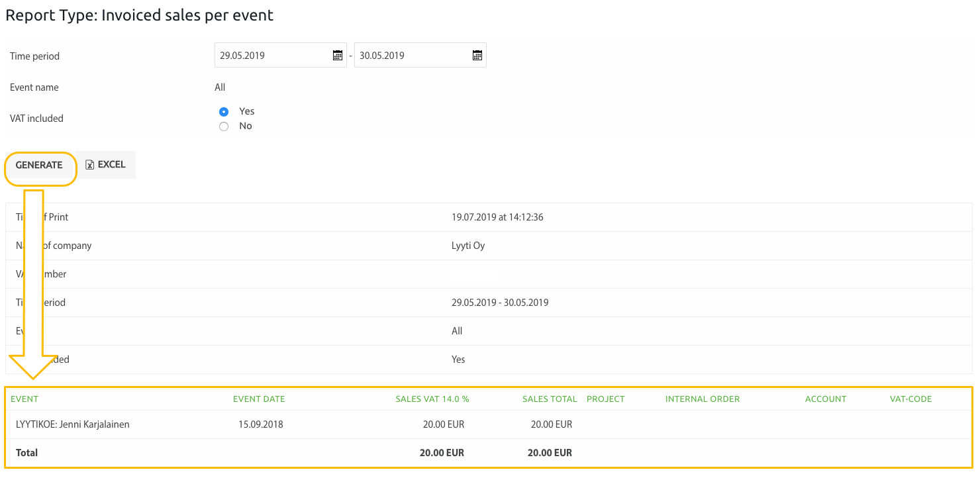Screen dimensions: 980x482
Task: Click the summary period 29.05.2019 - 30.05.2019
Action: point(500,303)
